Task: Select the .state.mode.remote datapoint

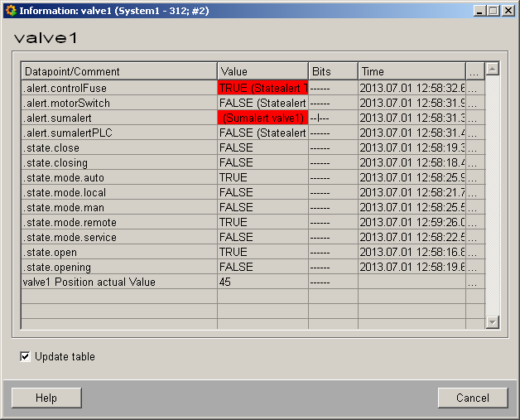Action: tap(119, 223)
